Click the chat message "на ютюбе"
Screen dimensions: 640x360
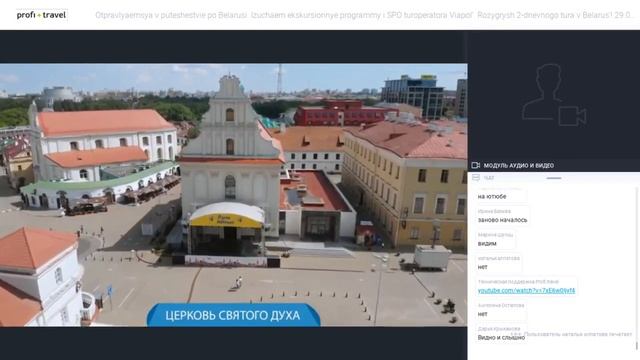pos(492,196)
